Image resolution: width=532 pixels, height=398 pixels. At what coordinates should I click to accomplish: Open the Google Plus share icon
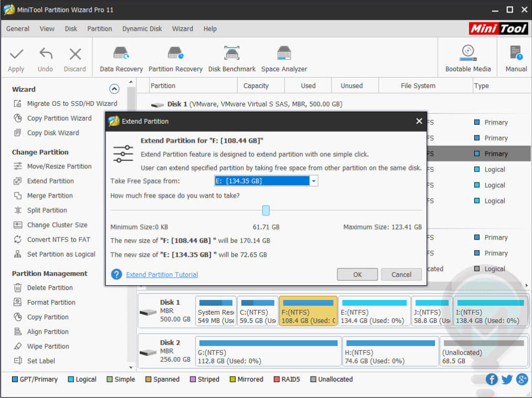click(522, 379)
